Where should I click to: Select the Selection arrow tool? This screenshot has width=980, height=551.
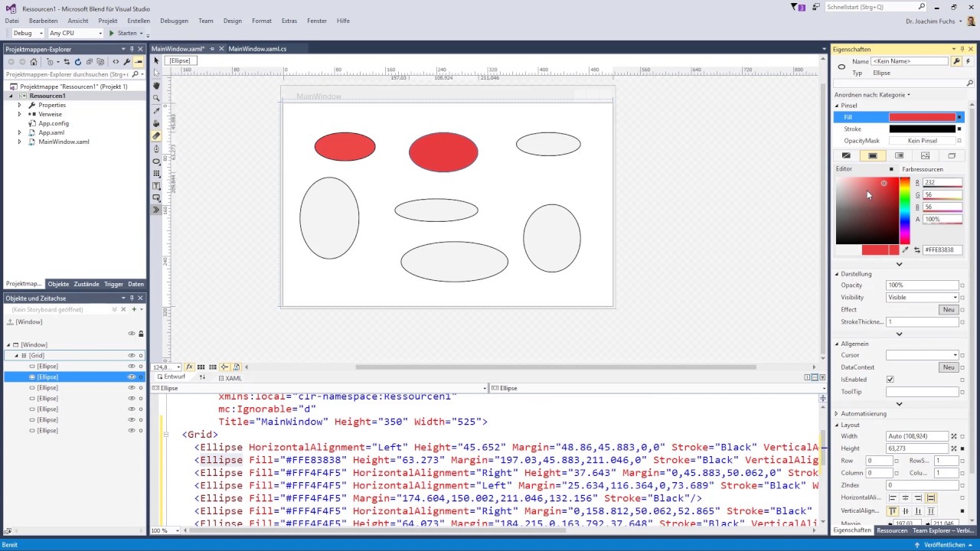click(156, 60)
